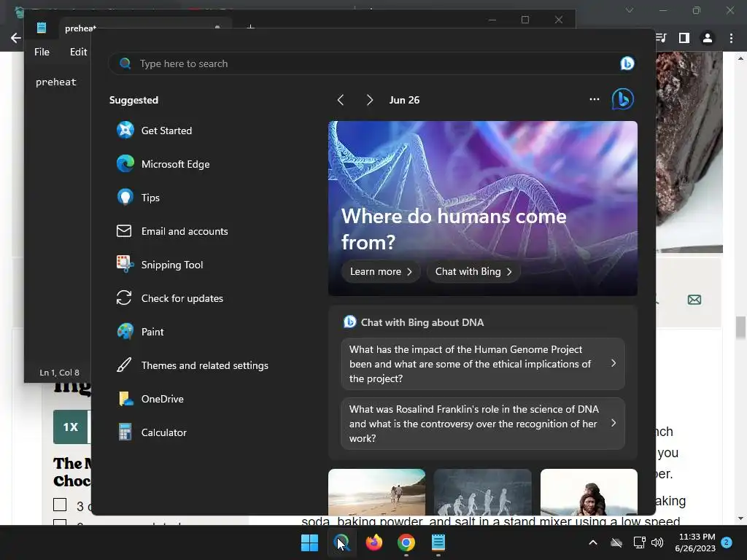Launch Snipping Tool icon

click(x=125, y=264)
